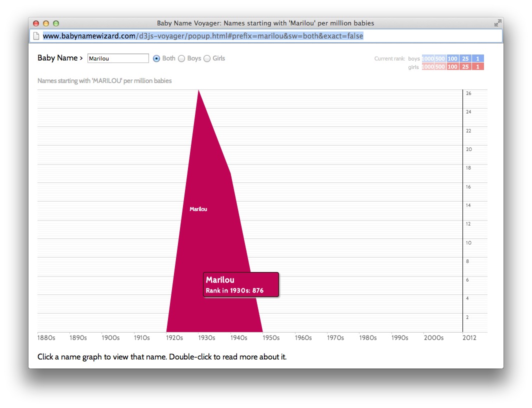Click the 1920s axis label
This screenshot has height=408, width=532.
click(x=174, y=338)
